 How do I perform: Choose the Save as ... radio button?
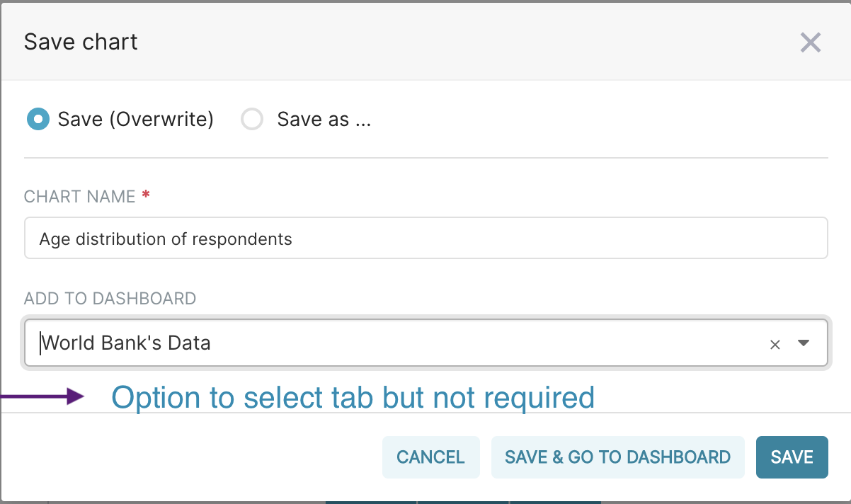pos(252,119)
